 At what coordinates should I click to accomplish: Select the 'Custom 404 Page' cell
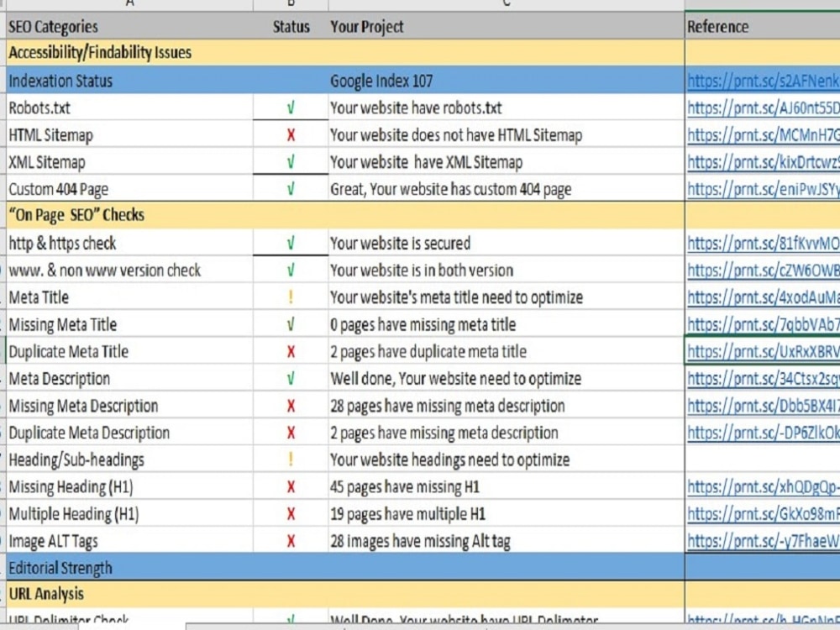click(x=129, y=188)
